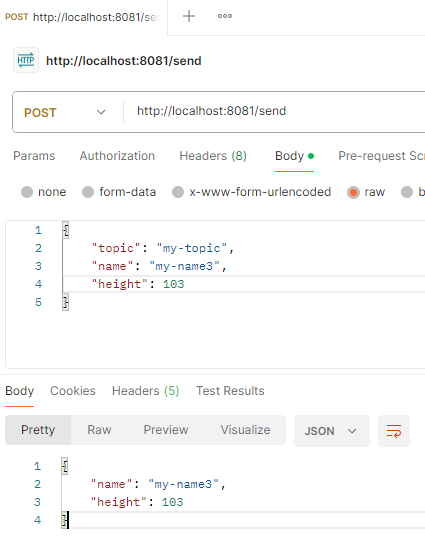Click the request body line "height": 103
This screenshot has width=425, height=542.
pyautogui.click(x=138, y=284)
